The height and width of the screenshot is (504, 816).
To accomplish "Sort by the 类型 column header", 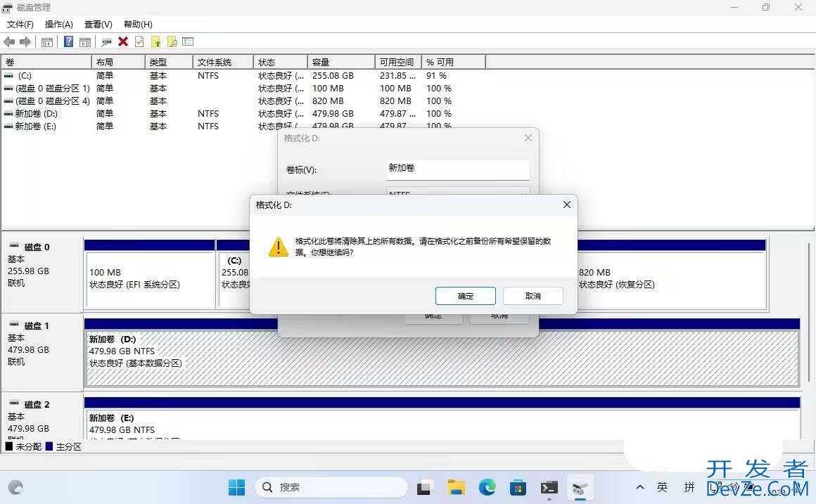I will coord(169,62).
